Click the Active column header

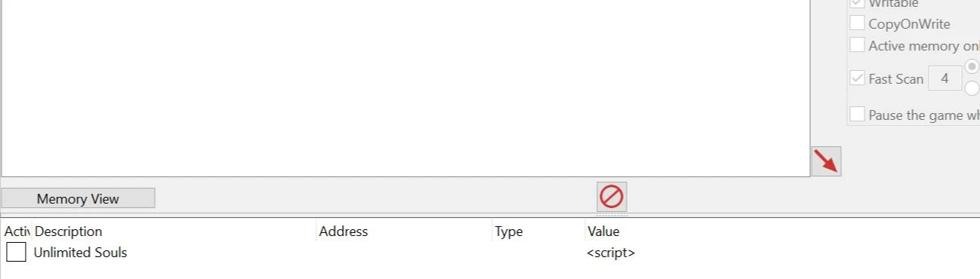[16, 231]
